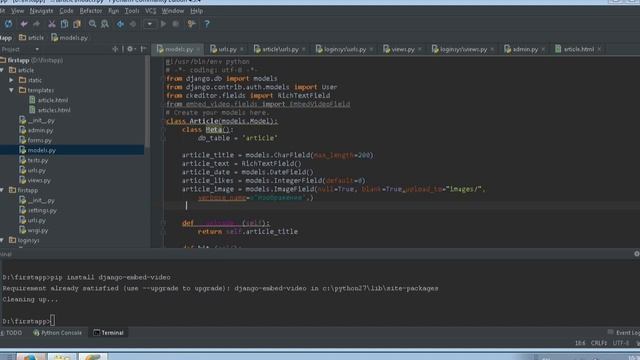Click the article breadcrumb in navigation bar
640x360 pixels.
[31, 38]
